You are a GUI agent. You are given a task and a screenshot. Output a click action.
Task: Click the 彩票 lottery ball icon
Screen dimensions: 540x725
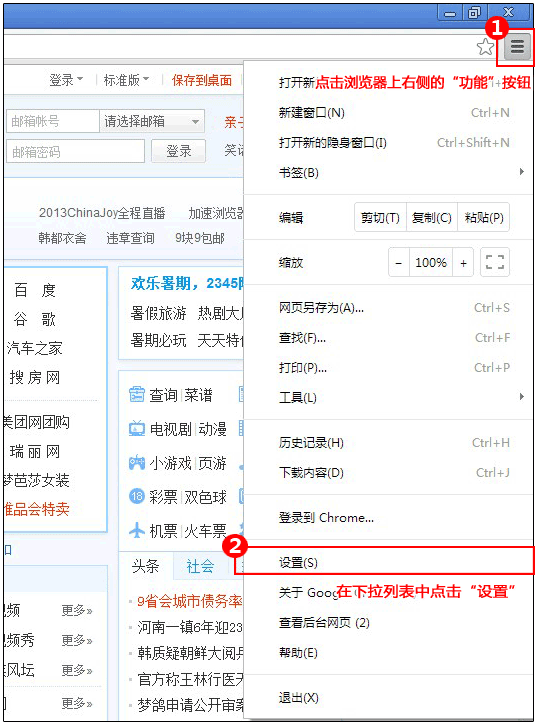[x=137, y=497]
